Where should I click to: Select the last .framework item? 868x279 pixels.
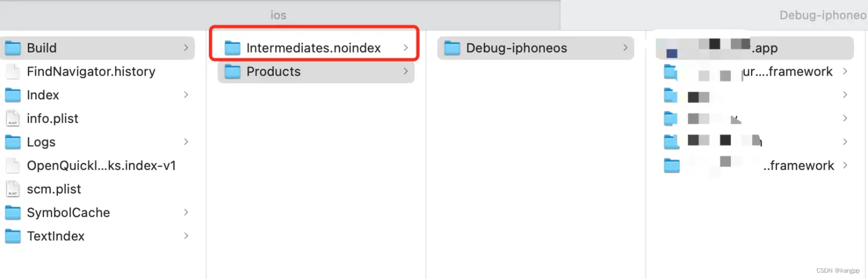pyautogui.click(x=799, y=166)
